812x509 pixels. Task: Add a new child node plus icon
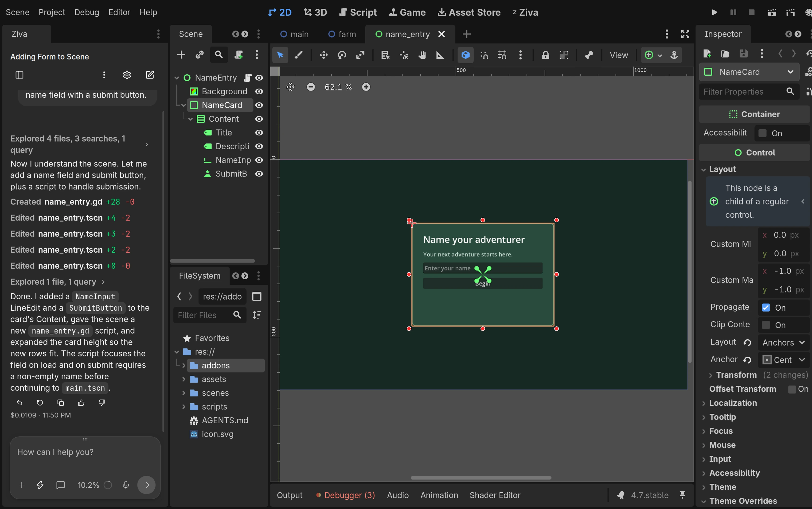click(x=181, y=54)
